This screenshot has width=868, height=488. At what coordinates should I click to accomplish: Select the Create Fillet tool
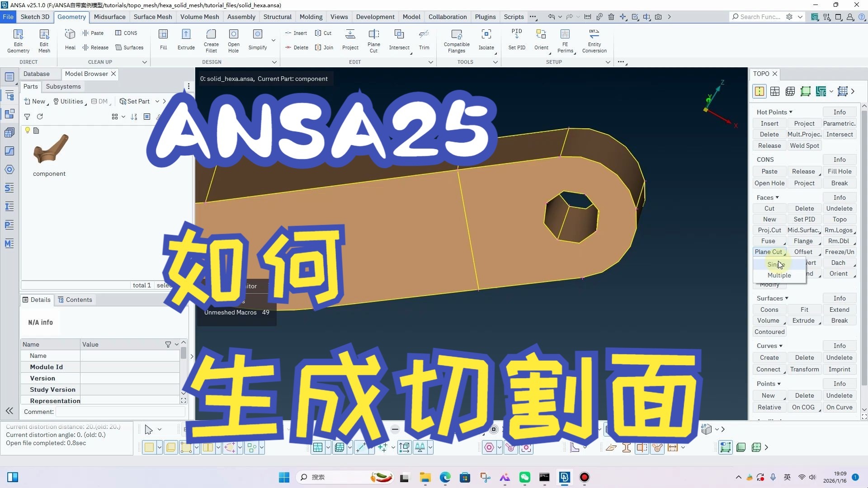(211, 35)
